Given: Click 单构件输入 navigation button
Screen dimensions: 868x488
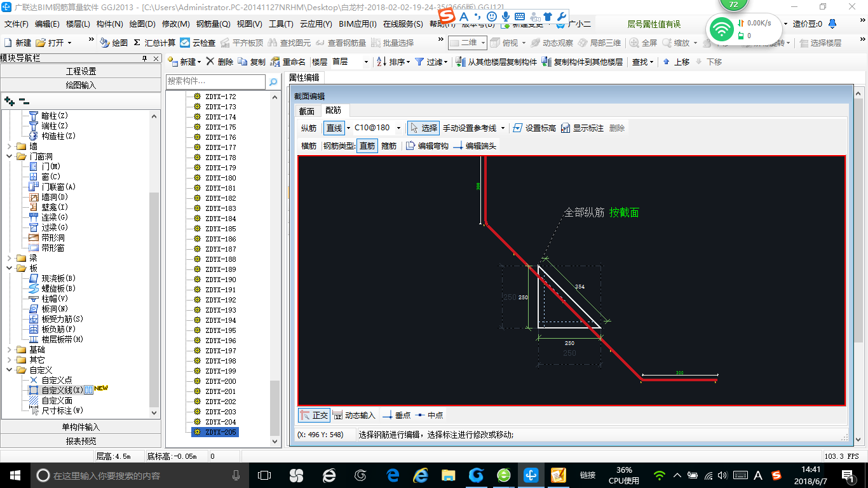Looking at the screenshot, I should pyautogui.click(x=81, y=427).
